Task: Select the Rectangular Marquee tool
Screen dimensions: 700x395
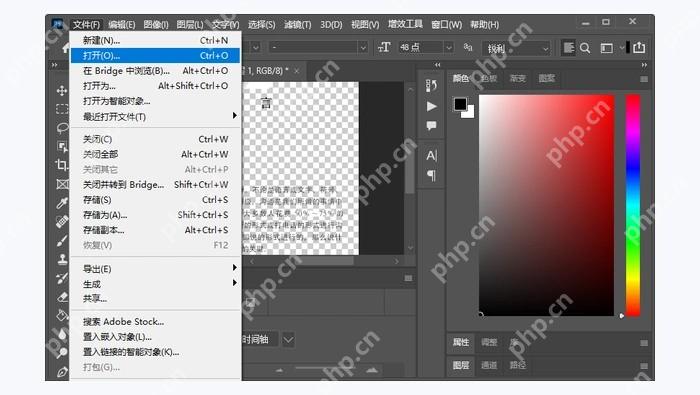Action: click(62, 109)
